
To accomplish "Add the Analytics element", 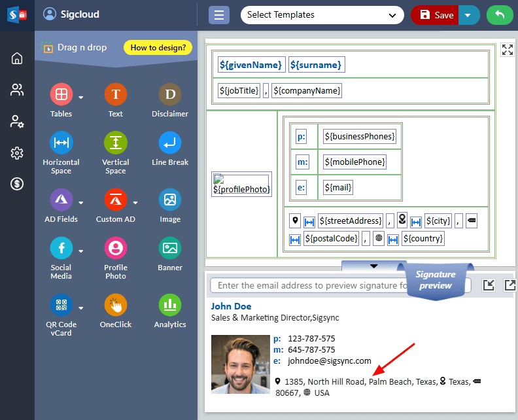I will pyautogui.click(x=170, y=306).
